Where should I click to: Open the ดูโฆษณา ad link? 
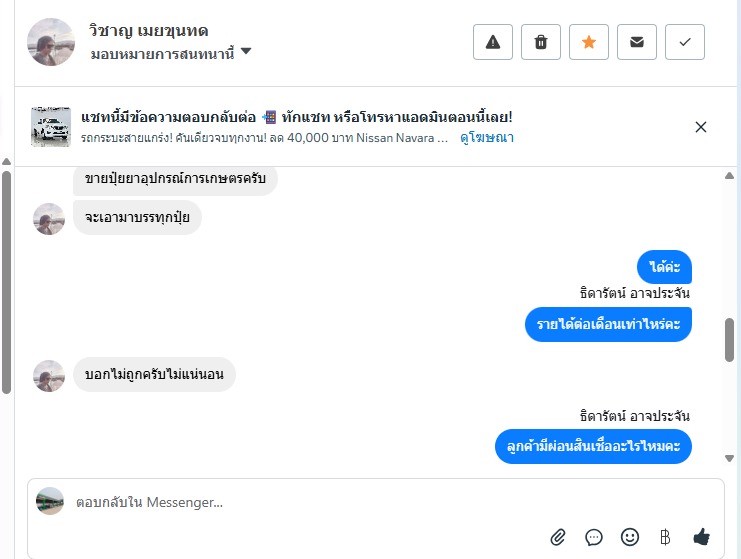pos(487,138)
